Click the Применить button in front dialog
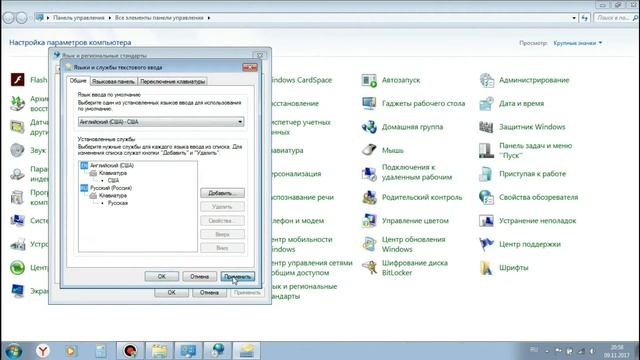Image resolution: width=640 pixels, height=360 pixels. point(238,276)
